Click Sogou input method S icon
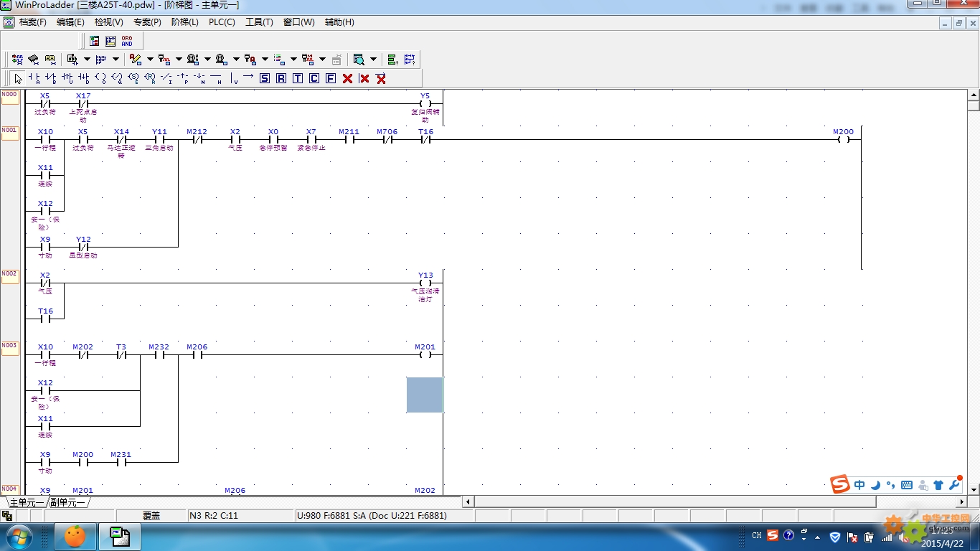 [x=840, y=484]
